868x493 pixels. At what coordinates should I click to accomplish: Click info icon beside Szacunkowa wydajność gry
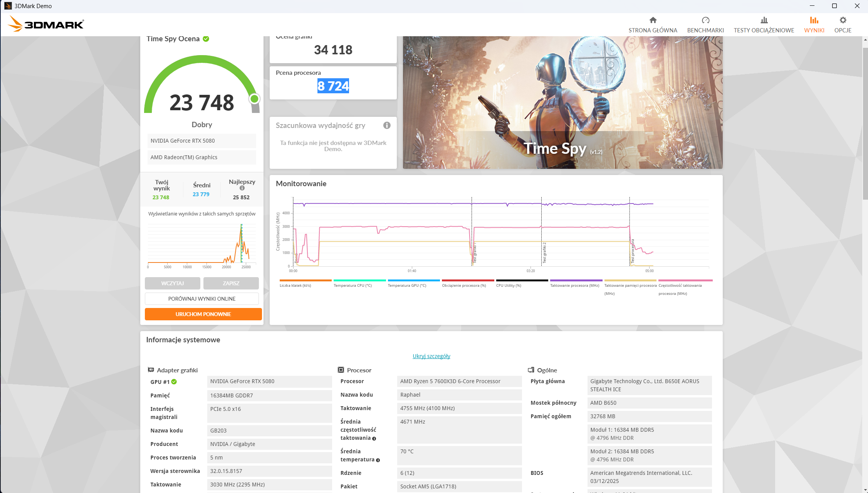point(387,125)
